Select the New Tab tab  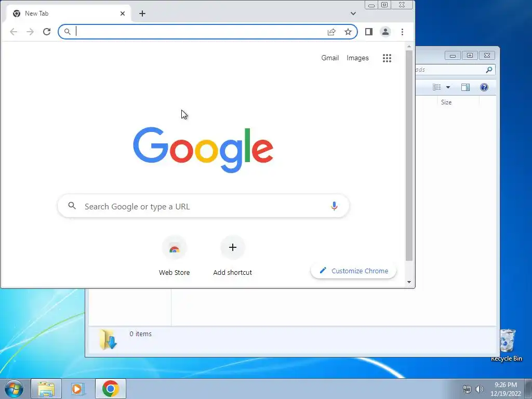(69, 14)
